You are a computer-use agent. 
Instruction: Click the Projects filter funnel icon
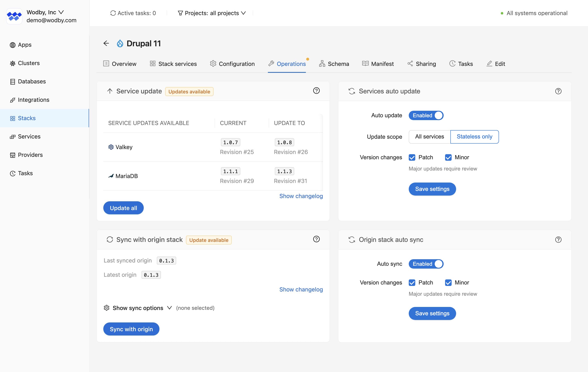180,13
